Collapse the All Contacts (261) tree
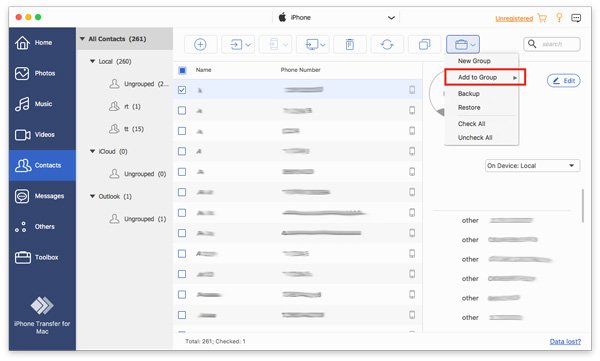The image size is (600, 361). [82, 39]
